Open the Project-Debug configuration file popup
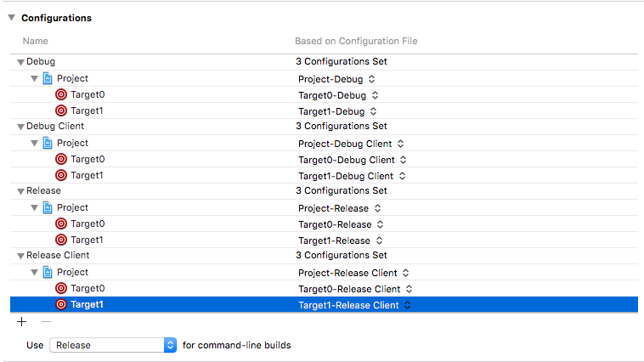644x362 pixels. (x=336, y=78)
